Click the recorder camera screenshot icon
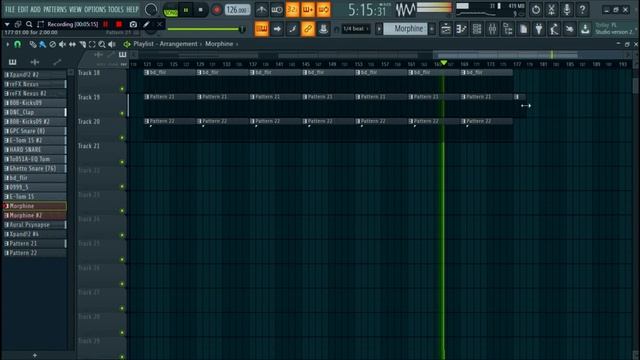The width and height of the screenshot is (640, 360). coord(133,24)
